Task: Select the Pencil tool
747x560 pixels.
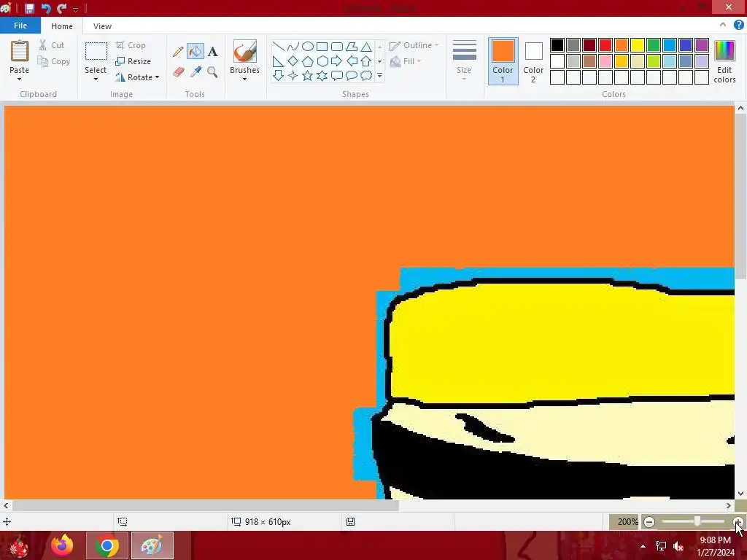Action: (178, 52)
